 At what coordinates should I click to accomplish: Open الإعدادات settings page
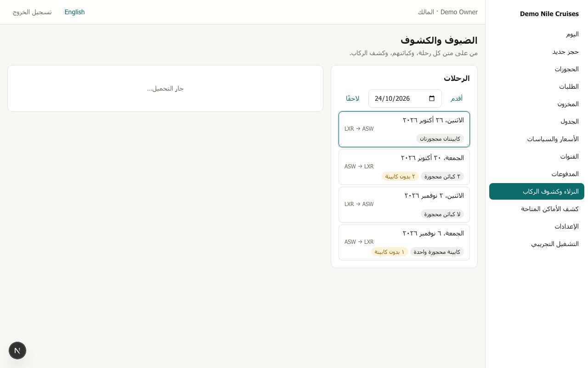pos(537,226)
